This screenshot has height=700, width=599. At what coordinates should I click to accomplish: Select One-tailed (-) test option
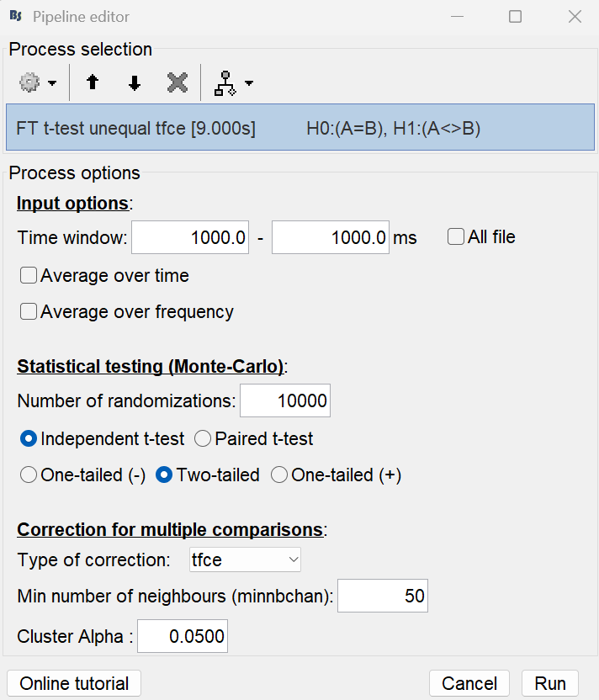tap(29, 475)
